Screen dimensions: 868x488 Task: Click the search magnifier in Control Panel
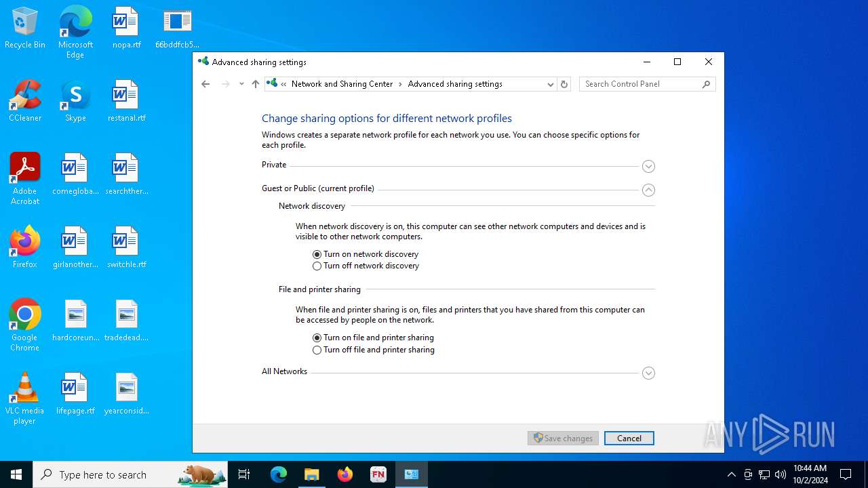click(x=706, y=84)
